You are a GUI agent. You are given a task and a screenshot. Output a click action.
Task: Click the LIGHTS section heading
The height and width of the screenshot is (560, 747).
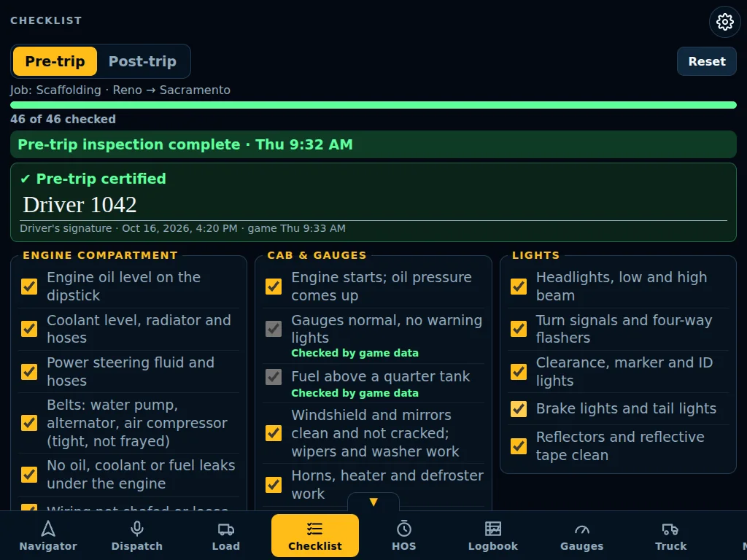[535, 255]
